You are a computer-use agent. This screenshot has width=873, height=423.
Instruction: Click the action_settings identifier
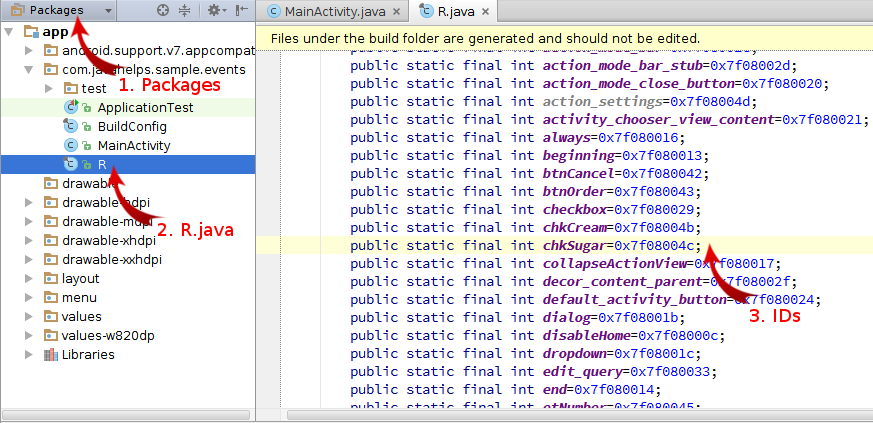point(603,101)
